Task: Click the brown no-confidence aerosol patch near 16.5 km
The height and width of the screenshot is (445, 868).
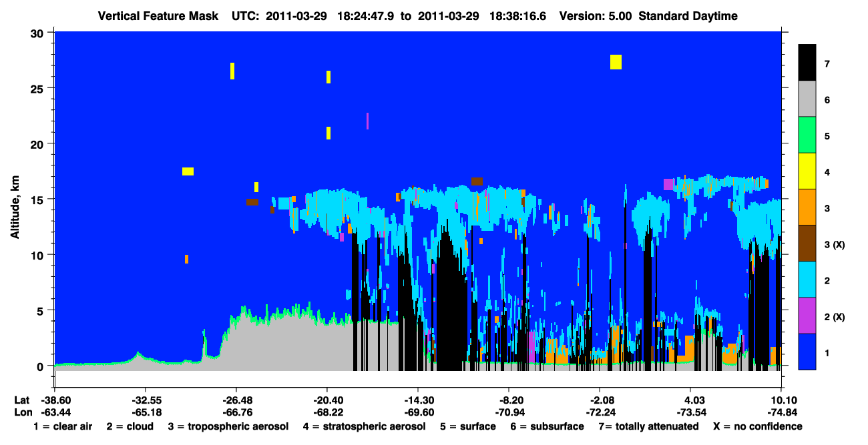Action: coord(477,181)
